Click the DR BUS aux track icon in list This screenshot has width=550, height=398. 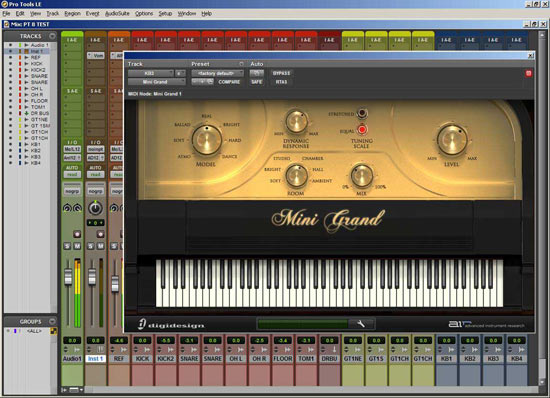coord(26,113)
